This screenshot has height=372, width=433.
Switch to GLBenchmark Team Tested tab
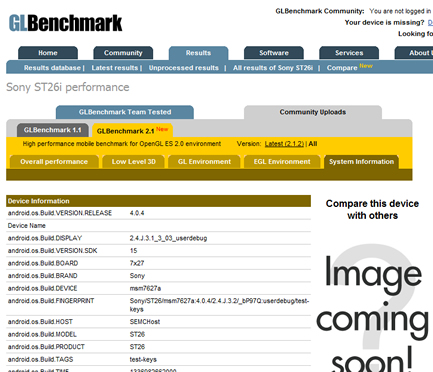(x=125, y=112)
